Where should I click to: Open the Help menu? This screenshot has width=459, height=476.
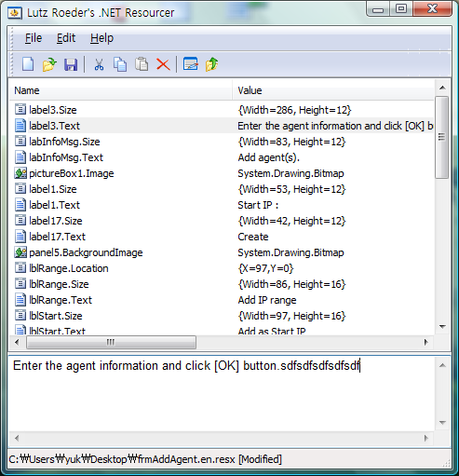click(x=101, y=38)
